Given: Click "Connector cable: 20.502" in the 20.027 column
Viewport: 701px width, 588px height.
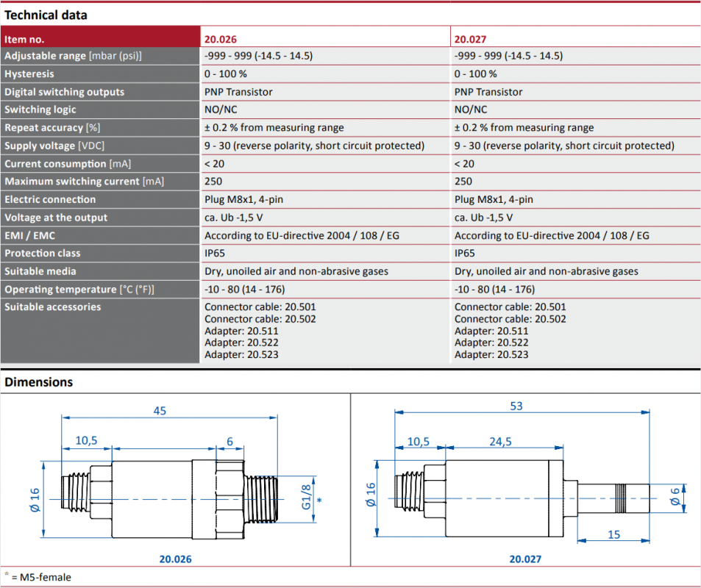Looking at the screenshot, I should [x=510, y=319].
